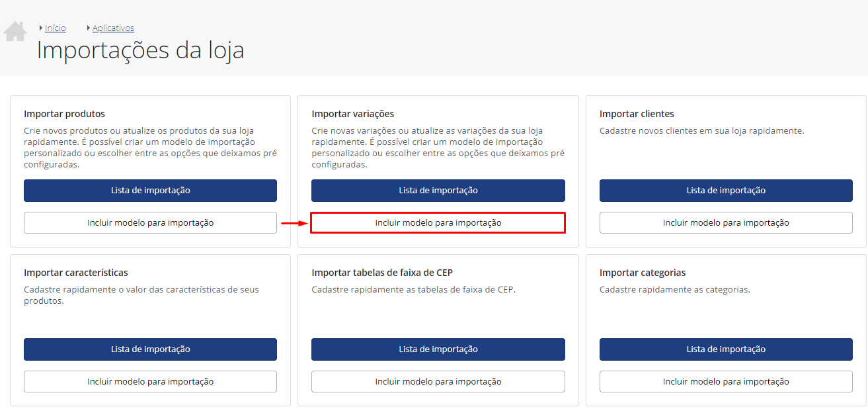Open Lista de importação for Importar produtos
868x409 pixels.
(x=150, y=191)
